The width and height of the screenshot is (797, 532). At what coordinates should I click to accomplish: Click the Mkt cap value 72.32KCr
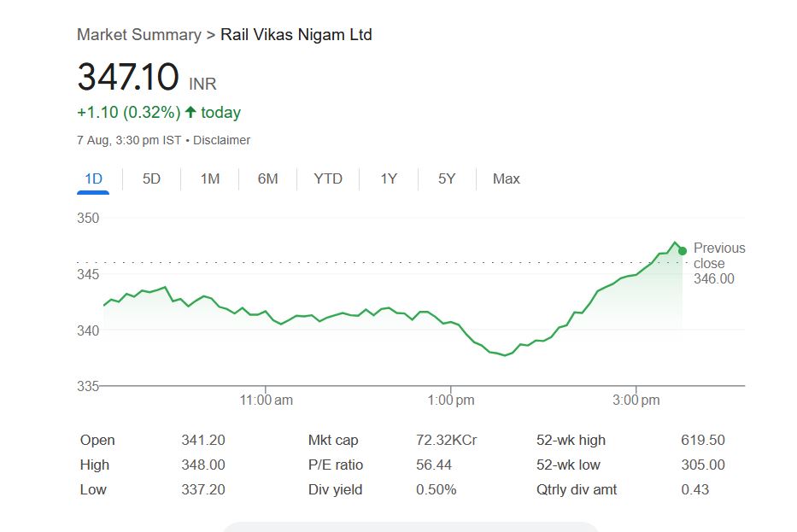click(446, 441)
